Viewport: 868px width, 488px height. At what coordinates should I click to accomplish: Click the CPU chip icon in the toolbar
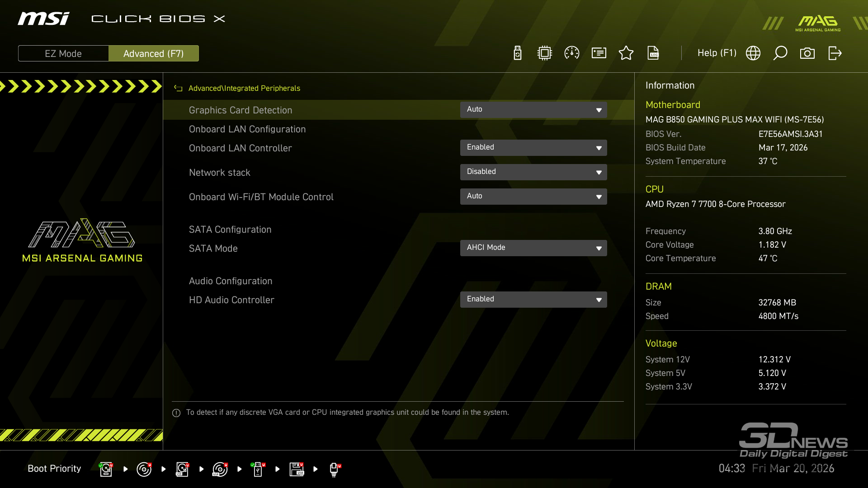[545, 53]
